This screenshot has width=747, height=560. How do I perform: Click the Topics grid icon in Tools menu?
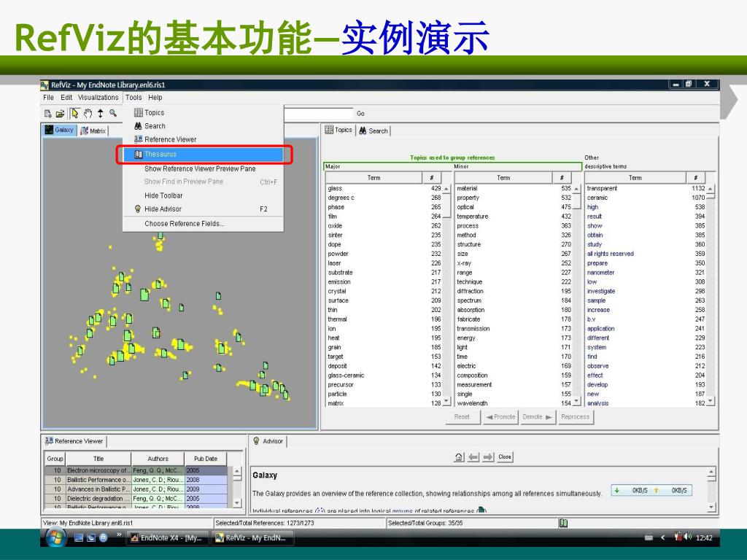[x=138, y=112]
